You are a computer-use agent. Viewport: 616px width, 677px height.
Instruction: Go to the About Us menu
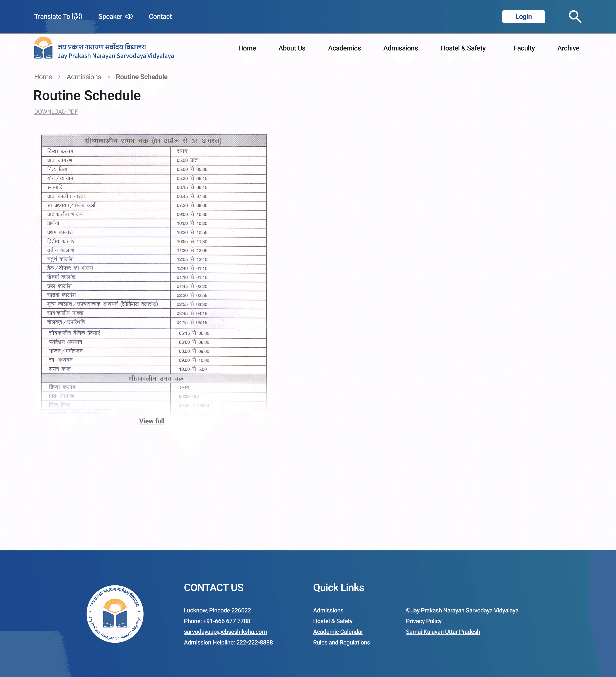[x=291, y=48]
